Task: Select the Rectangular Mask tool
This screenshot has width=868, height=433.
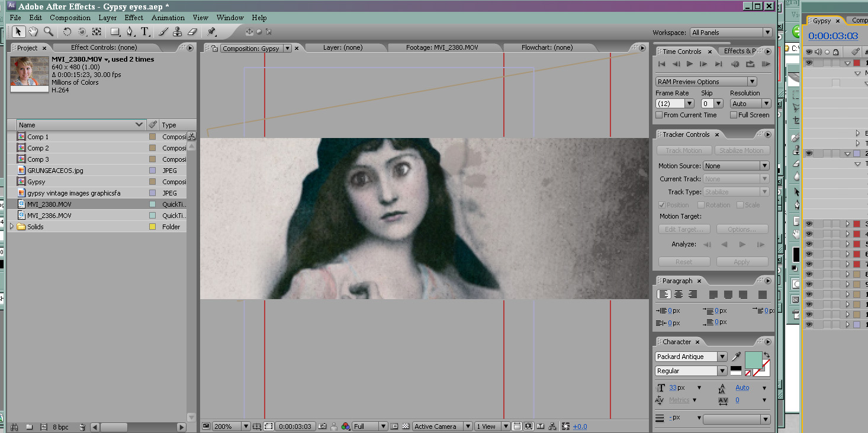Action: [x=115, y=32]
